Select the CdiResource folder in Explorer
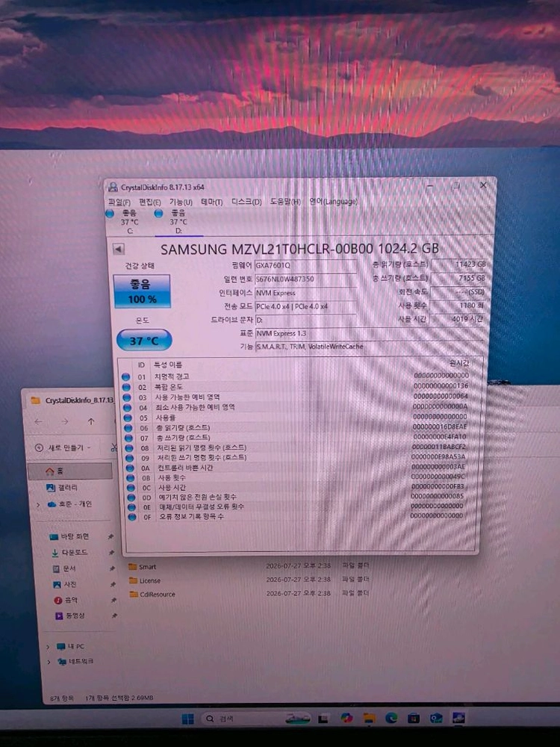 [152, 595]
